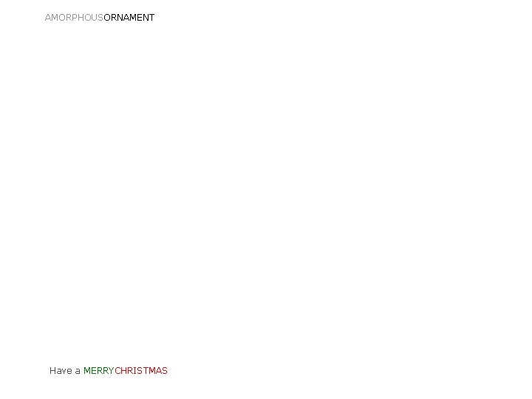The height and width of the screenshot is (399, 532).
Task: Click the empty white page center
Action: [266, 194]
